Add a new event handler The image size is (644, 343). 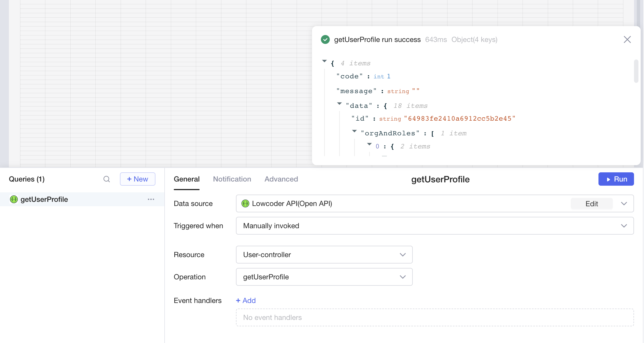[246, 300]
